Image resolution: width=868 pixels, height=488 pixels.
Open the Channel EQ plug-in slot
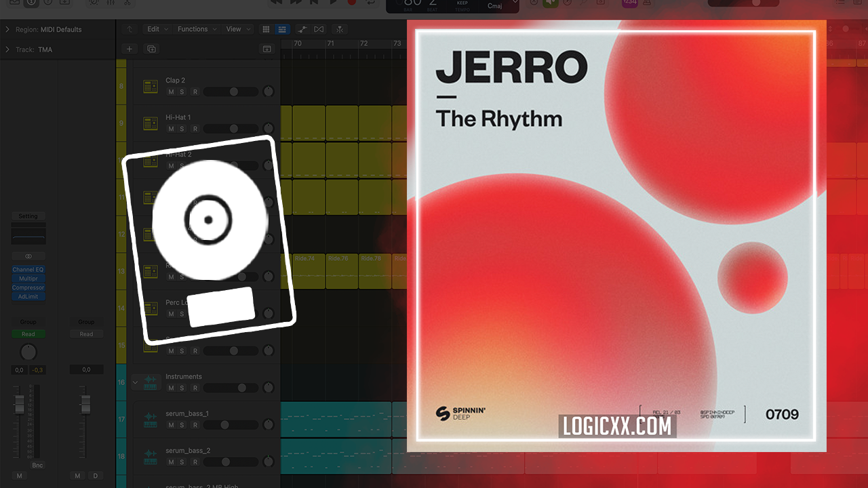click(x=28, y=270)
